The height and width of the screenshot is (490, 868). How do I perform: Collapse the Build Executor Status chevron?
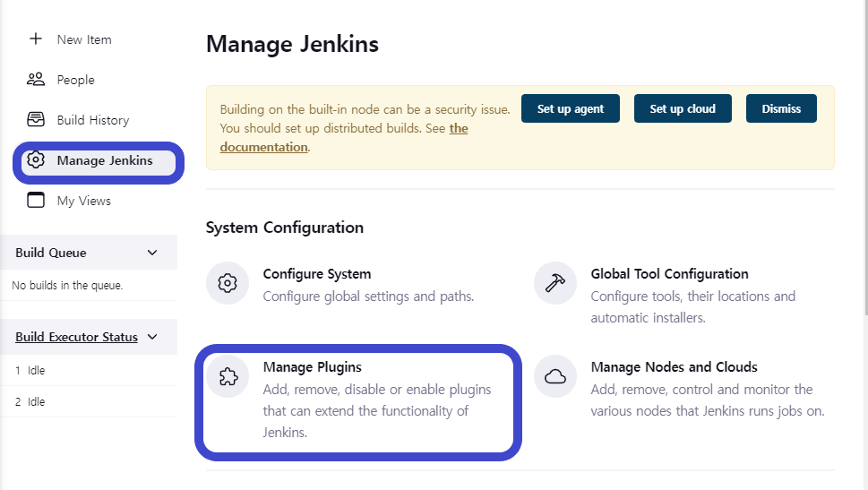point(153,337)
